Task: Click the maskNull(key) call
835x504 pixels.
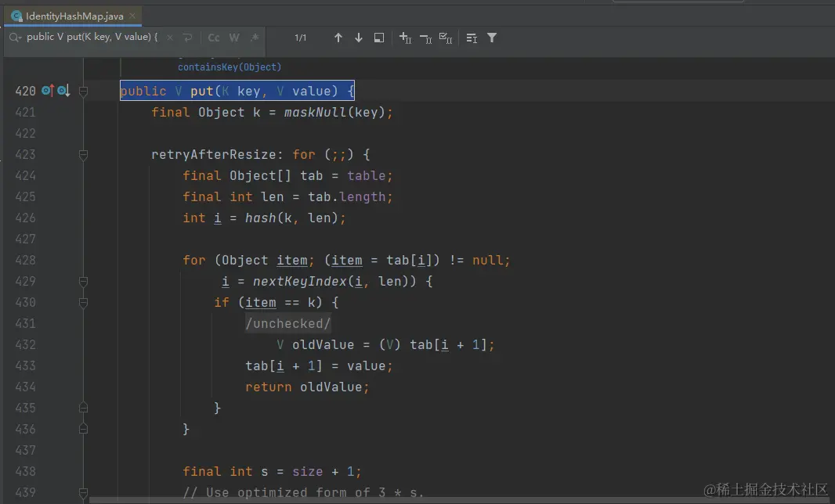Action: pyautogui.click(x=334, y=112)
